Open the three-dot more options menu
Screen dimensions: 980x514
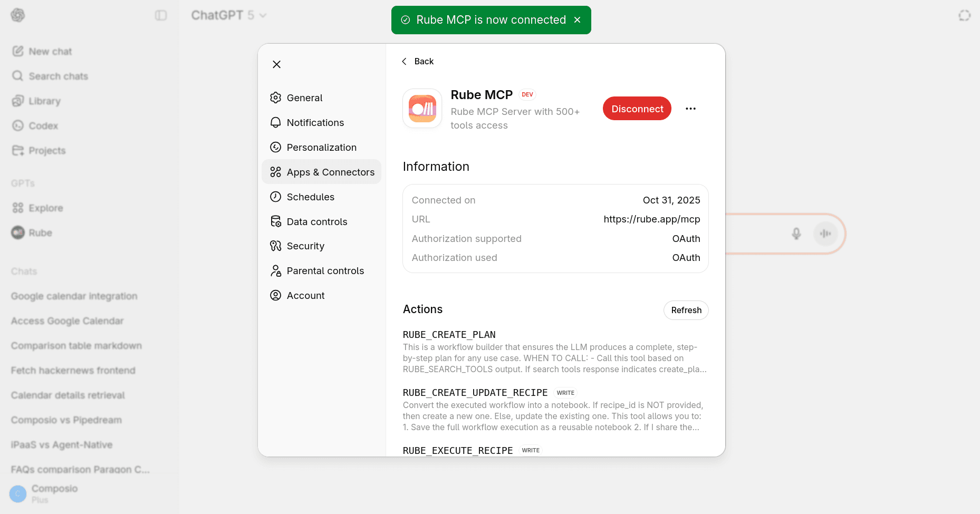pos(690,109)
